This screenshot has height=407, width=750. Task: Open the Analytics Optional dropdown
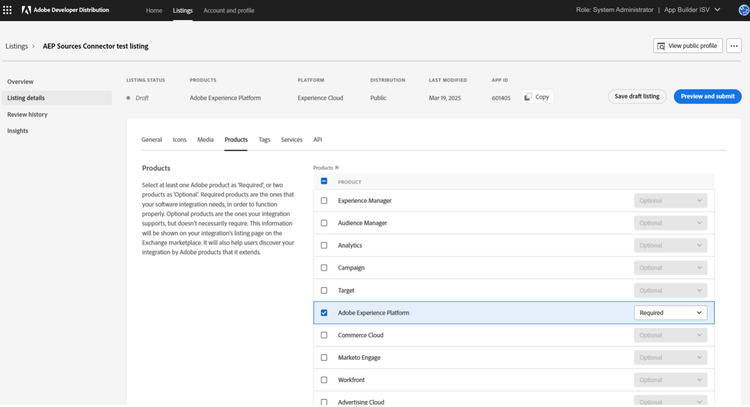[x=670, y=246]
